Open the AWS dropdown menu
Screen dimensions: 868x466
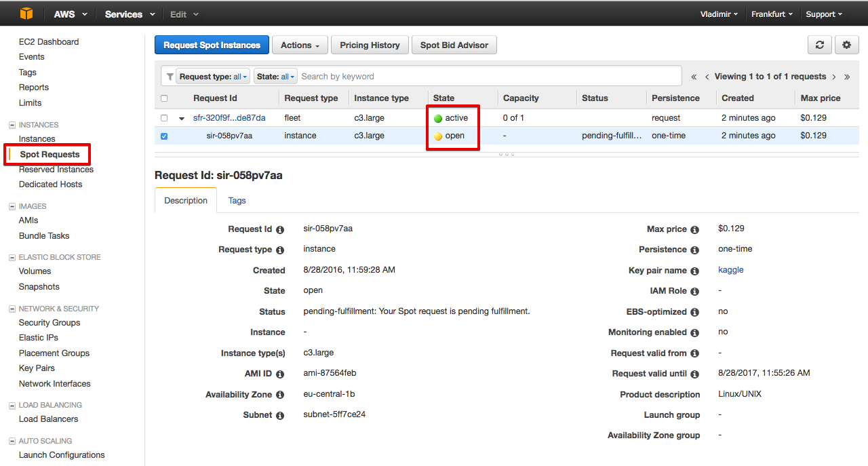(x=71, y=14)
